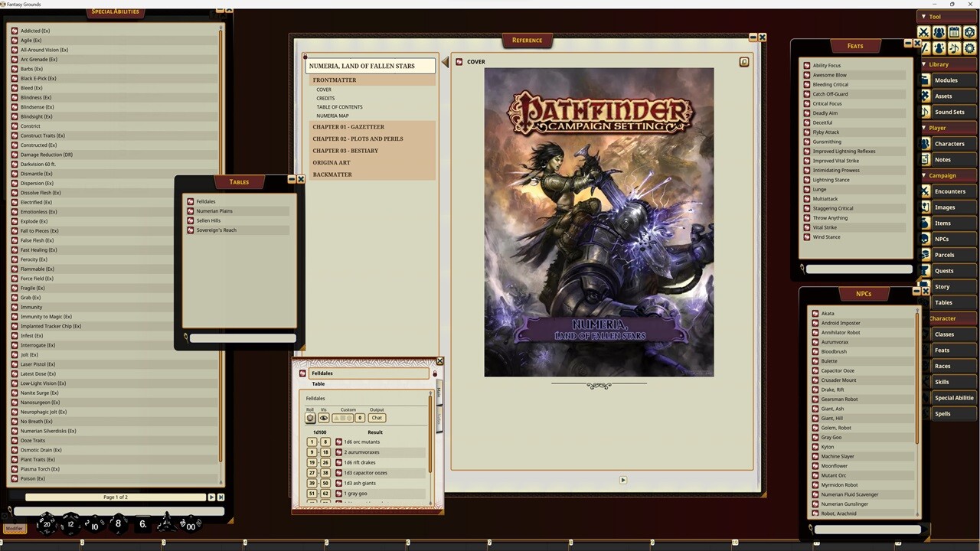Open the Party Sheet group icon
980x551 pixels.
(x=939, y=32)
